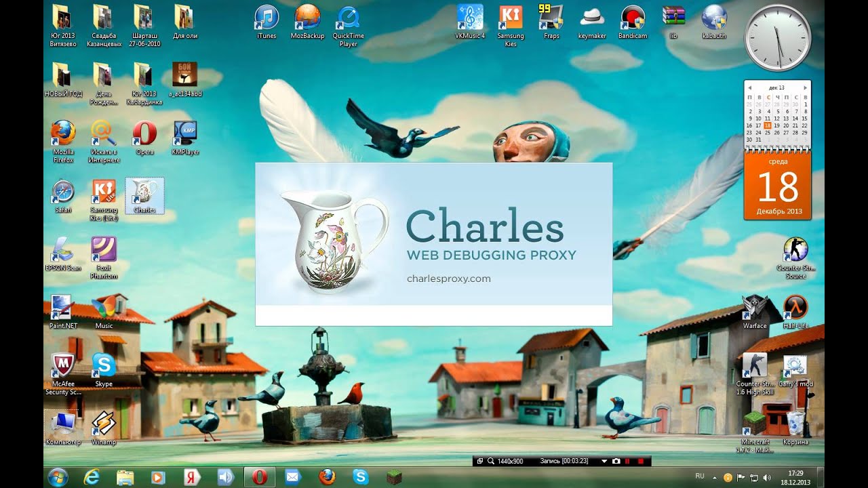
Task: Select the McAfee Security Scan desktop shortcut
Action: [63, 374]
